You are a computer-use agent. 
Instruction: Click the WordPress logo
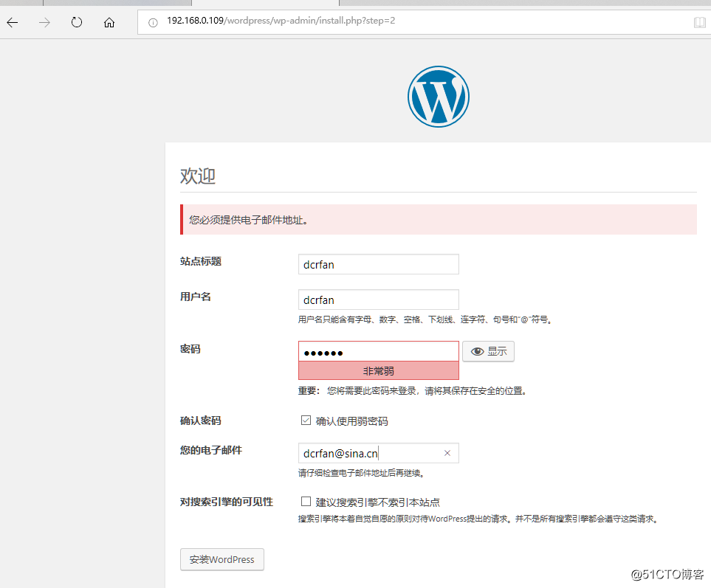[x=439, y=97]
